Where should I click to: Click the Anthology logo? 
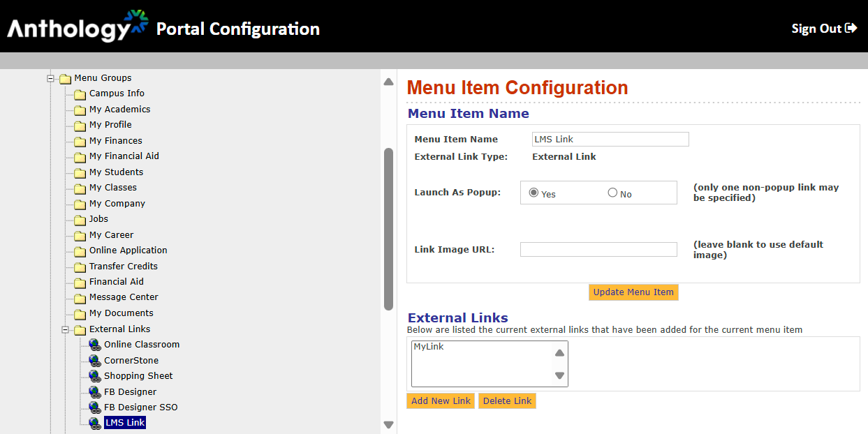[x=78, y=27]
